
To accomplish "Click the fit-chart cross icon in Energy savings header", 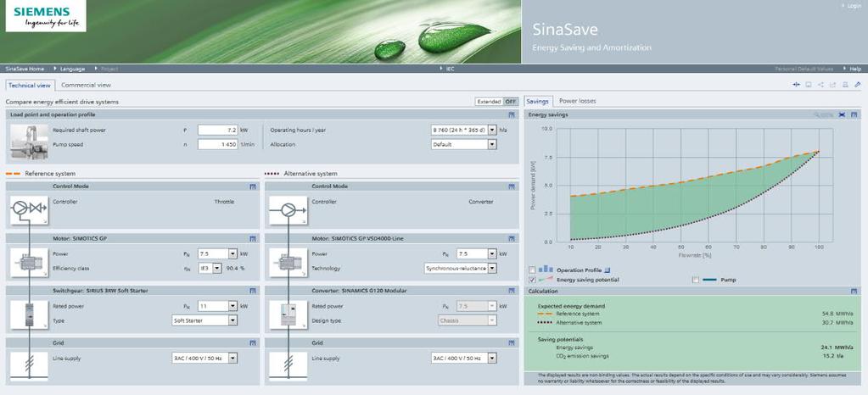I will coord(842,114).
